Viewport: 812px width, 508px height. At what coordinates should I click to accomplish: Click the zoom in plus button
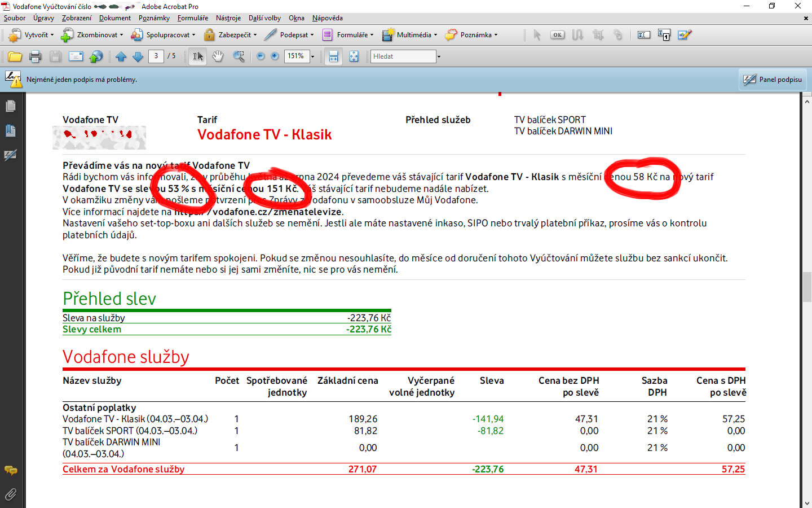[x=275, y=56]
